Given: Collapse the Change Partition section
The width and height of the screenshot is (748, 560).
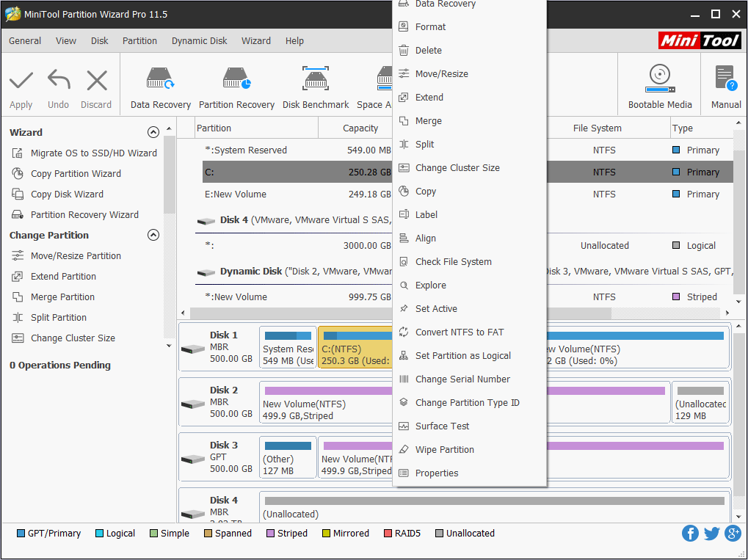Looking at the screenshot, I should 153,236.
